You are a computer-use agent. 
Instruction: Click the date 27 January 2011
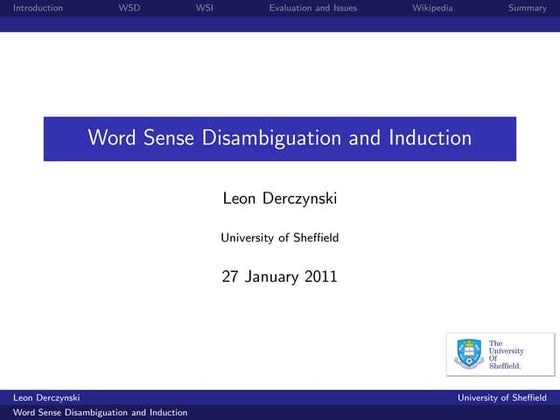point(280,276)
